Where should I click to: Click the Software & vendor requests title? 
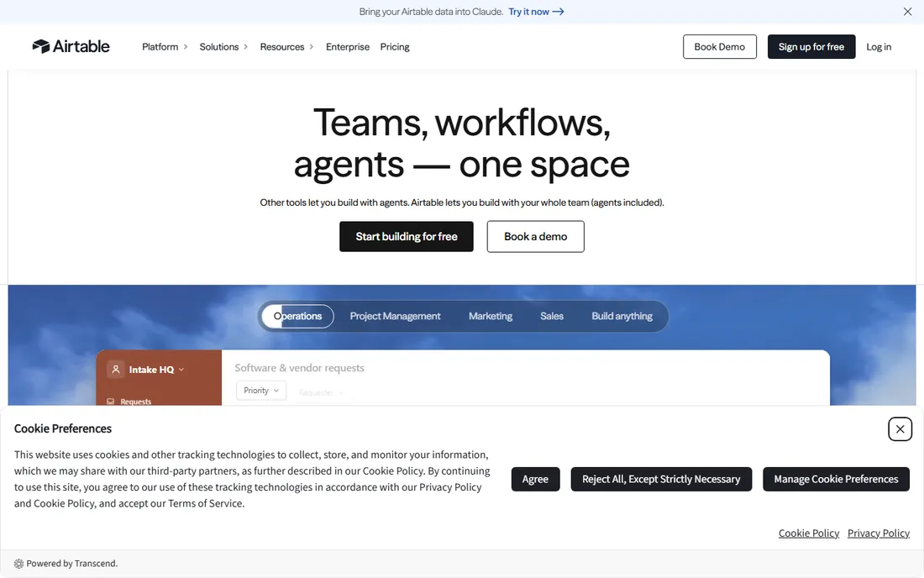[x=299, y=368]
